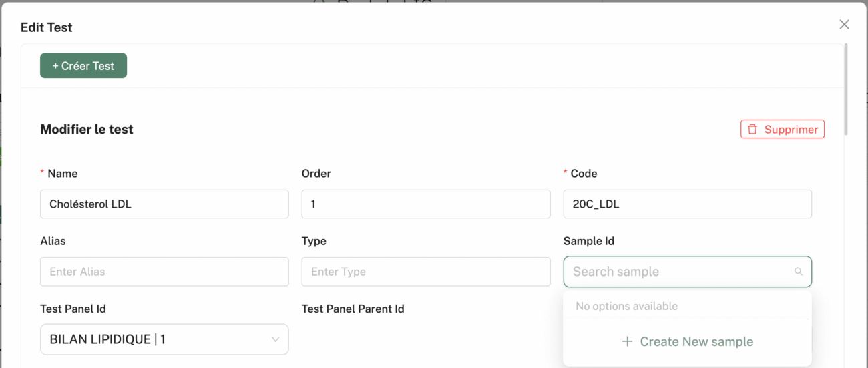Click the Supprimer button text
868x368 pixels.
[791, 130]
